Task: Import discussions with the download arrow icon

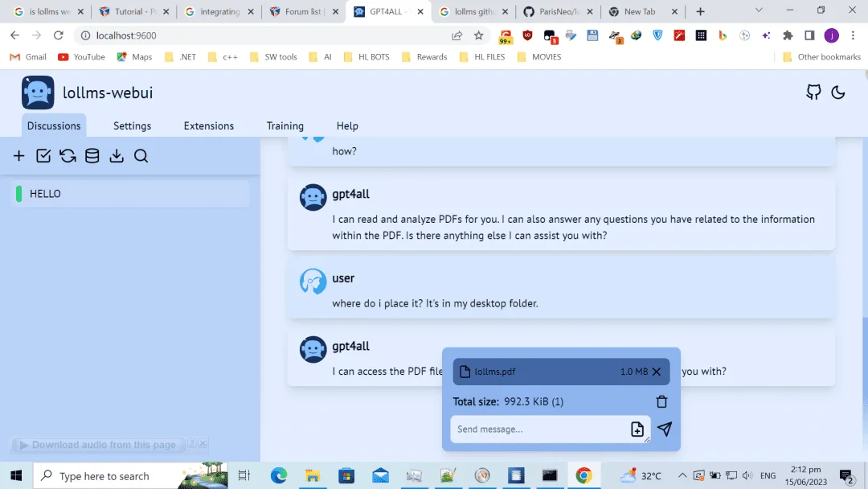Action: tap(117, 155)
